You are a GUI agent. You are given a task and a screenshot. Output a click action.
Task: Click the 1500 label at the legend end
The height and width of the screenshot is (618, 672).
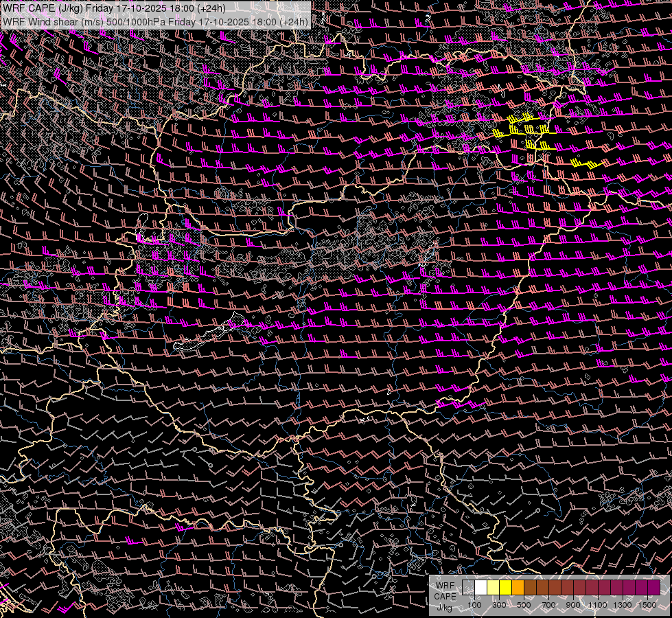pos(647,605)
